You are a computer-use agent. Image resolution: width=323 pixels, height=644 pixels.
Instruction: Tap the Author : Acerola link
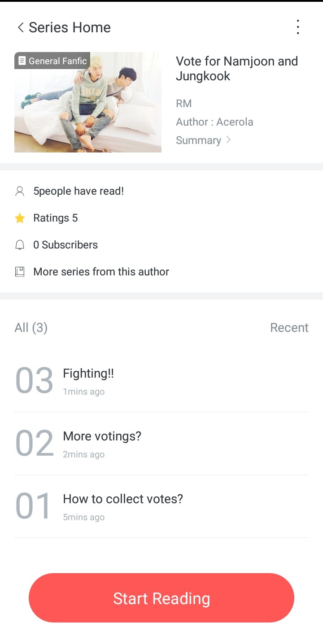point(214,122)
